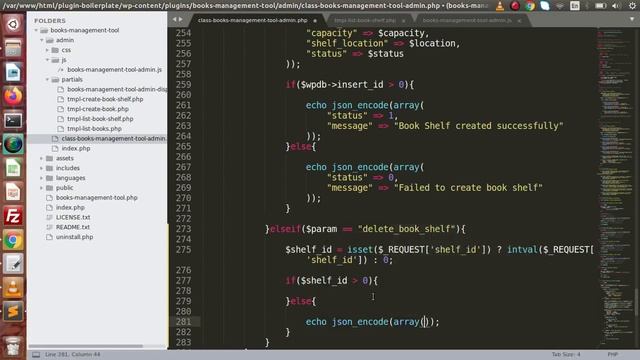Open the LibreOffice Calc dock icon

click(13, 168)
